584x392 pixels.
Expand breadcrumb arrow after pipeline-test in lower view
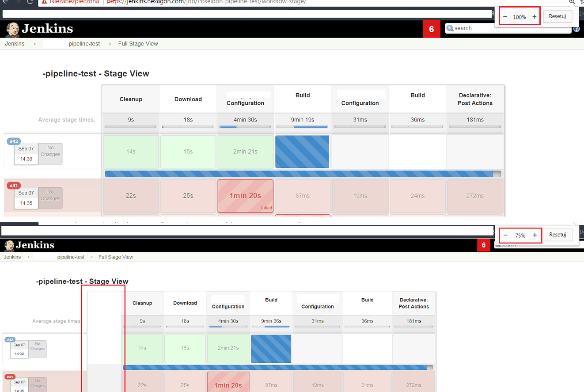91,257
